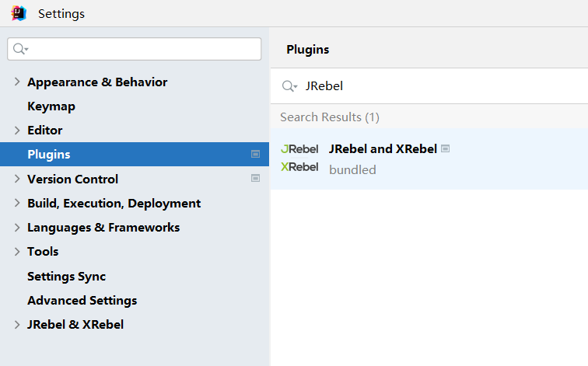Viewport: 588px width, 366px height.
Task: Click the magnifier icon in settings search
Action: (x=20, y=49)
